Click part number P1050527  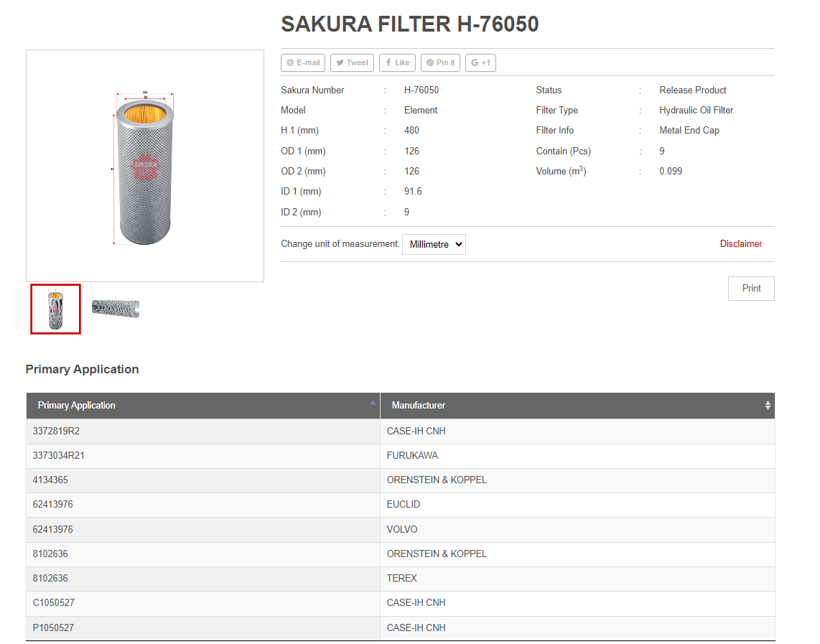tap(53, 628)
